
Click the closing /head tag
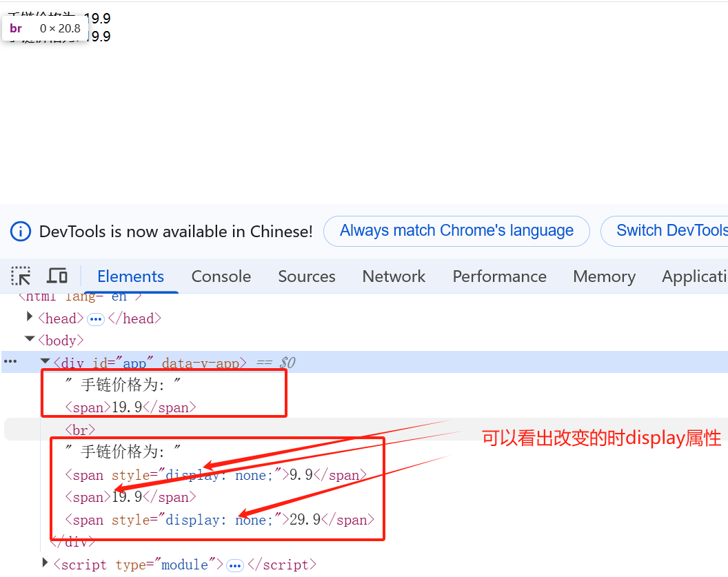(x=134, y=319)
